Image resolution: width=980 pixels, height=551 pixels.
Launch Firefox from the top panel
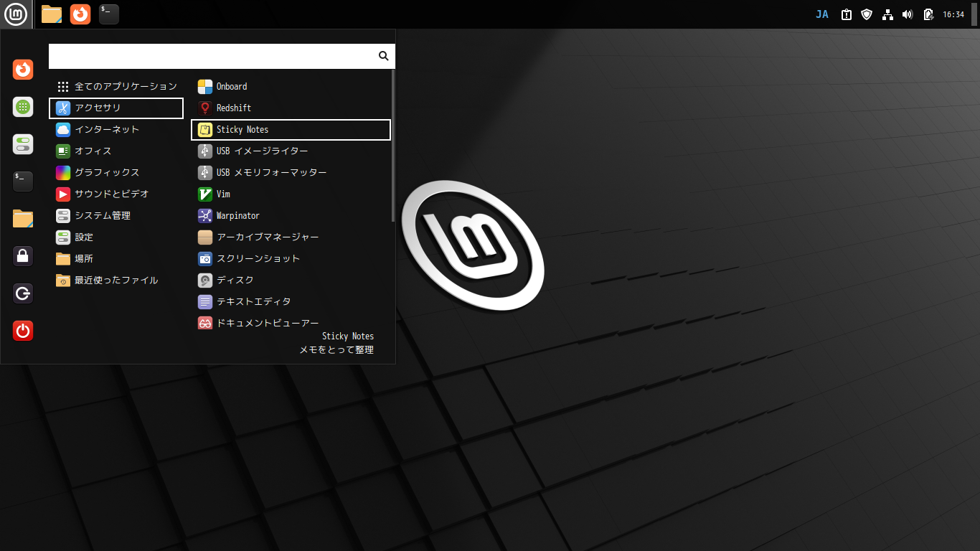[80, 14]
